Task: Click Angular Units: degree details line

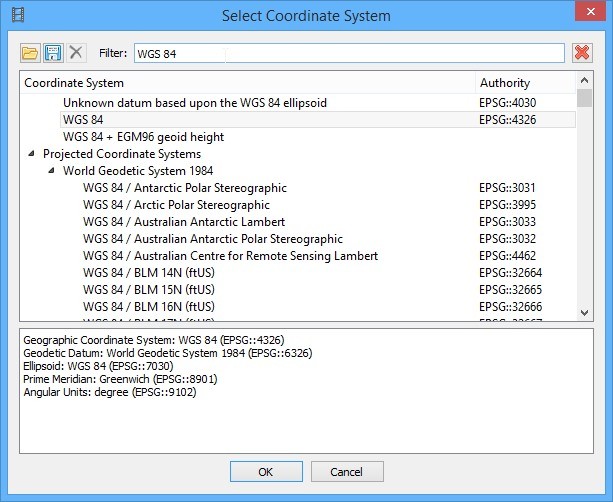Action: coord(109,392)
